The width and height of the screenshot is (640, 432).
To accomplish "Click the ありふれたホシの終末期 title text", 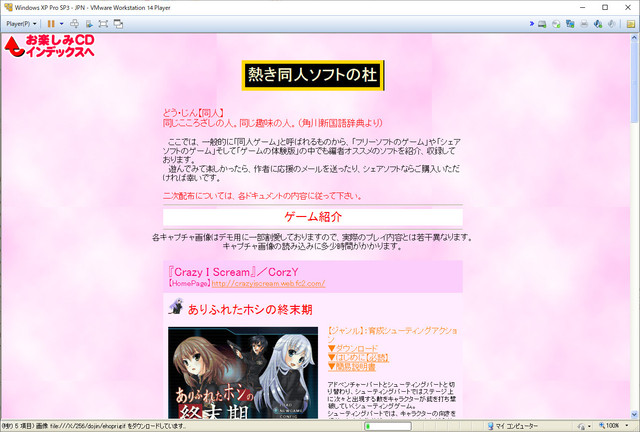I will 250,310.
